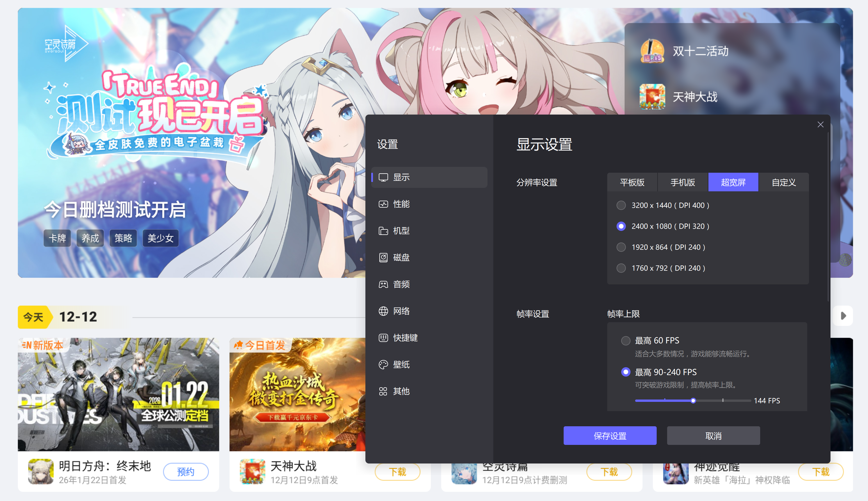Open the 性能 performance settings icon
Viewport: 868px width, 501px height.
coord(383,204)
